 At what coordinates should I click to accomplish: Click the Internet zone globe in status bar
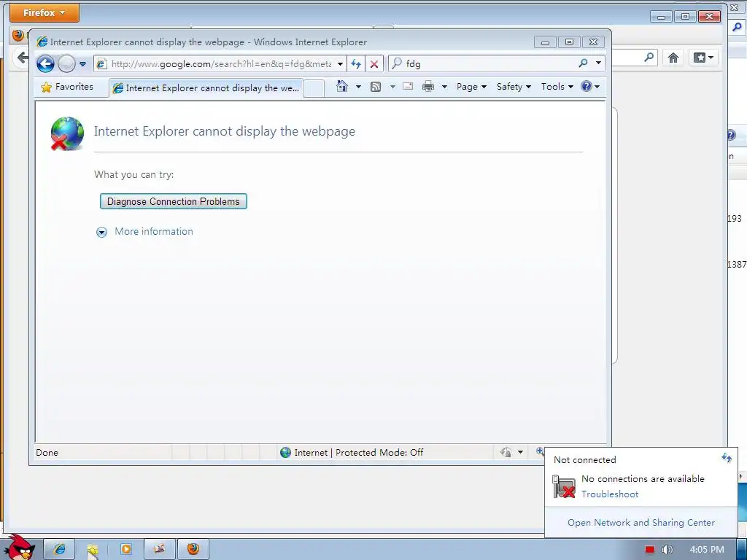pyautogui.click(x=285, y=452)
